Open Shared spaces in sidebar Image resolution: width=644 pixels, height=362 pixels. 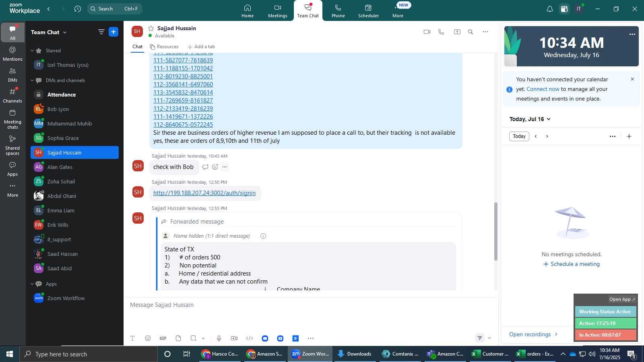point(12,145)
